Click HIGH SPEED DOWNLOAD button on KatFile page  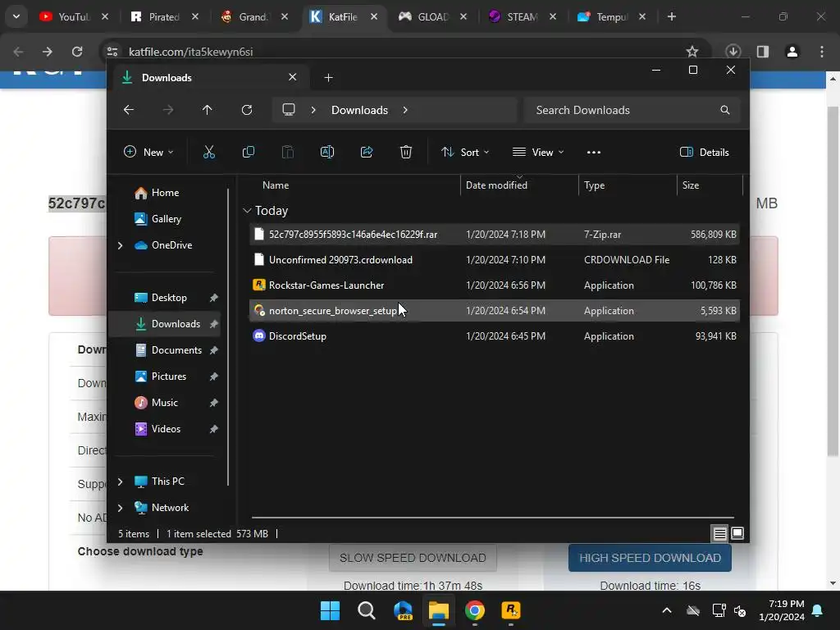click(650, 558)
